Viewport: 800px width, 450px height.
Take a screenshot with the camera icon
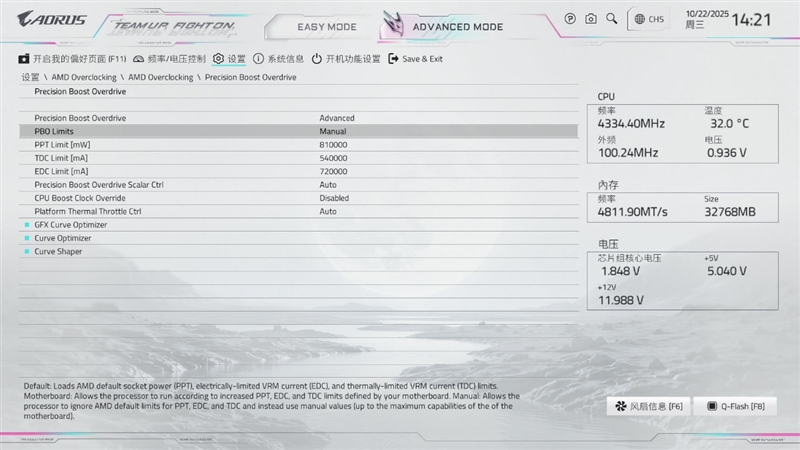tap(591, 19)
